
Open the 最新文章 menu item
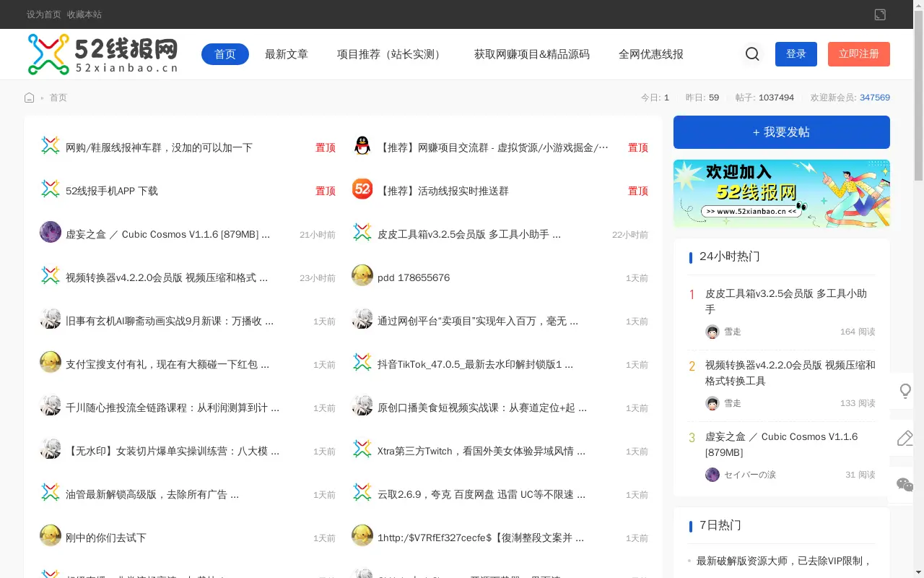[x=287, y=54]
